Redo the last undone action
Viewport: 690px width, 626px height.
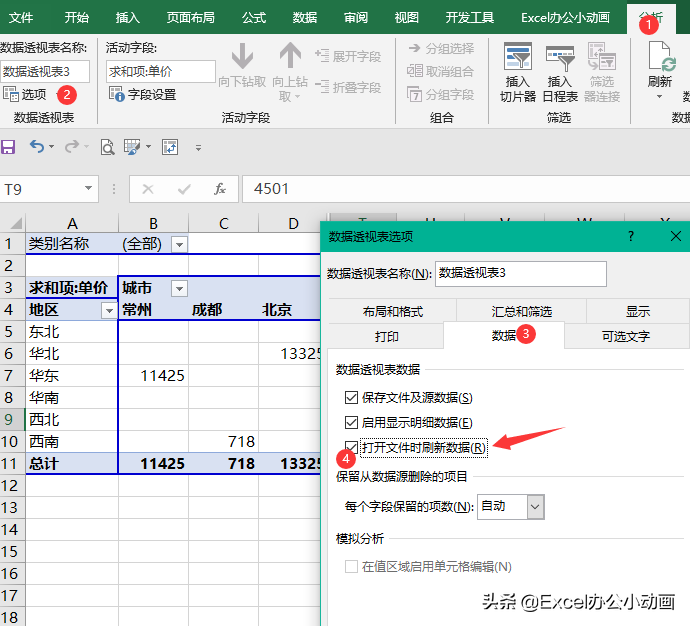(x=72, y=146)
